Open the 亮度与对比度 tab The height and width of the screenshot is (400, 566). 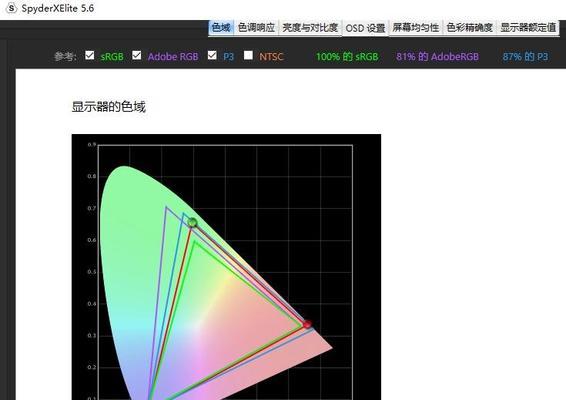pos(310,27)
